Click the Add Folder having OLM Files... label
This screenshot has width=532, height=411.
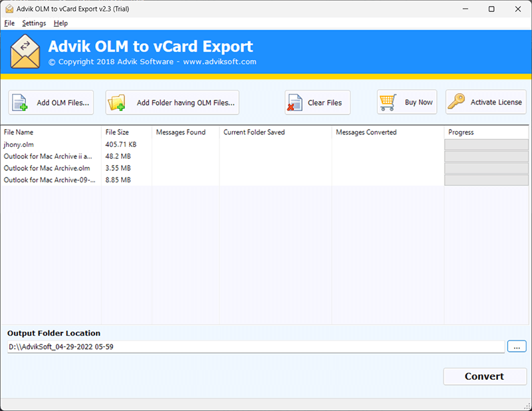(x=186, y=102)
